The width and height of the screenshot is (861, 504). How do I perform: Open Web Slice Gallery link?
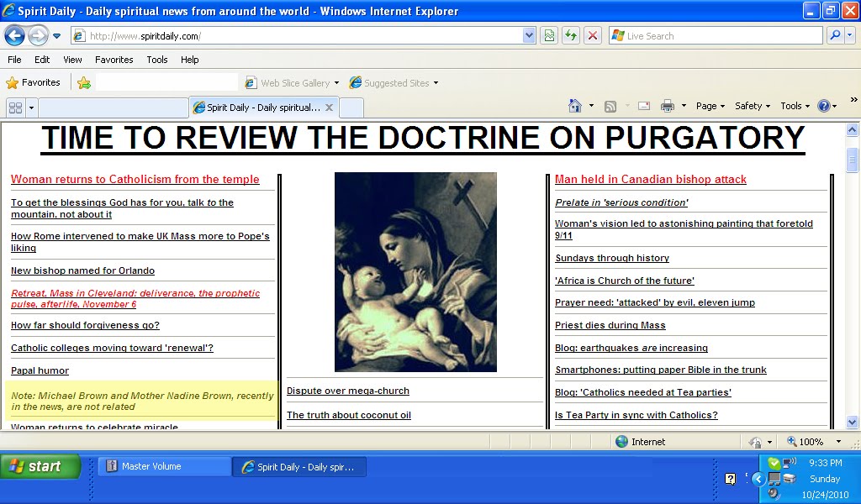click(292, 83)
